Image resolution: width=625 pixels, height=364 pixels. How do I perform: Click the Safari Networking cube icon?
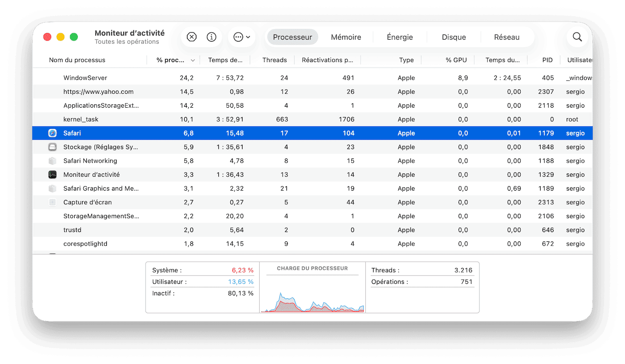tap(52, 161)
